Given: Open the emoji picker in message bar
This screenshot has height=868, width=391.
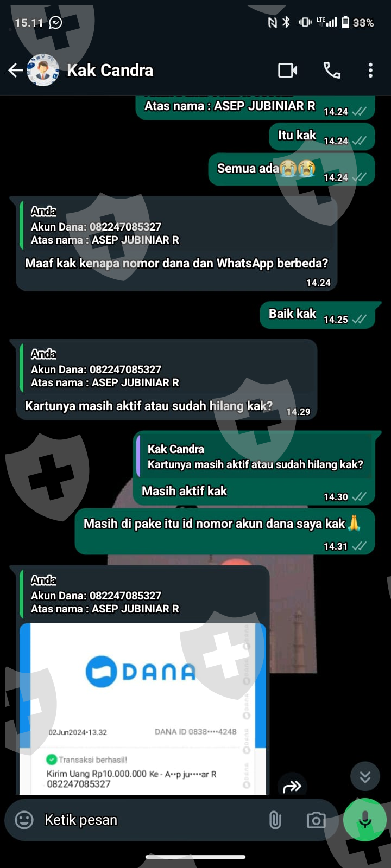Looking at the screenshot, I should click(24, 820).
